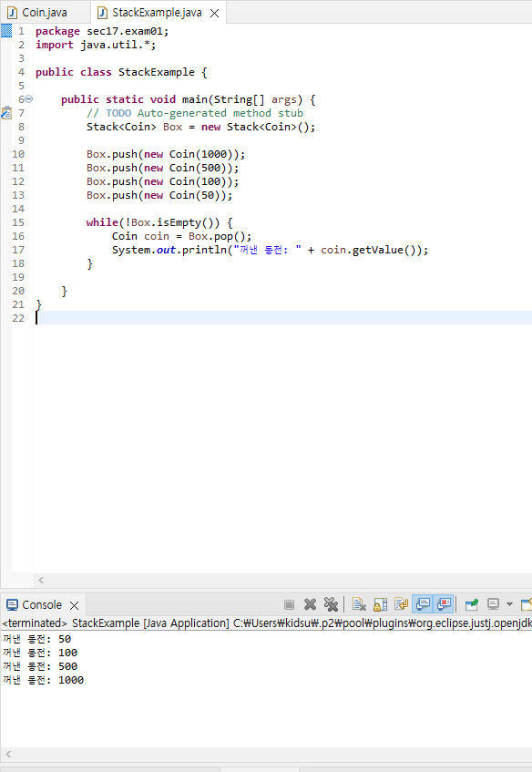The height and width of the screenshot is (772, 532).
Task: Click 'main(String[] args)' on line 6
Action: click(x=242, y=99)
